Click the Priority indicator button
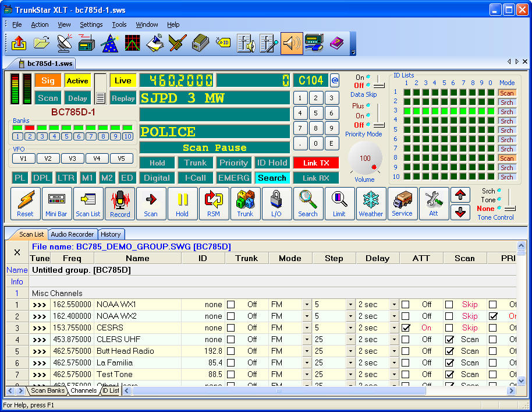Screen dimensions: 532x412 pyautogui.click(x=234, y=163)
